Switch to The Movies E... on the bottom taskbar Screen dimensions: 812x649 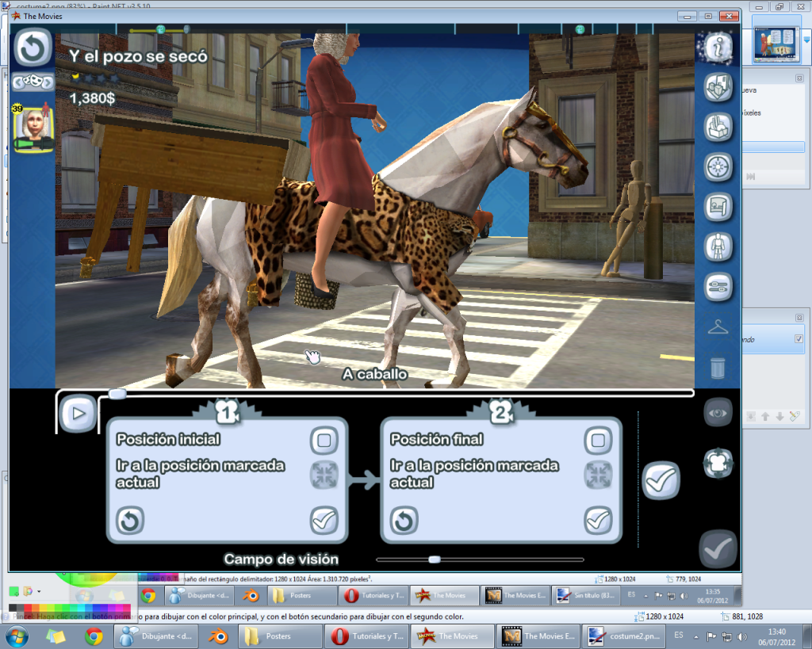click(x=538, y=636)
